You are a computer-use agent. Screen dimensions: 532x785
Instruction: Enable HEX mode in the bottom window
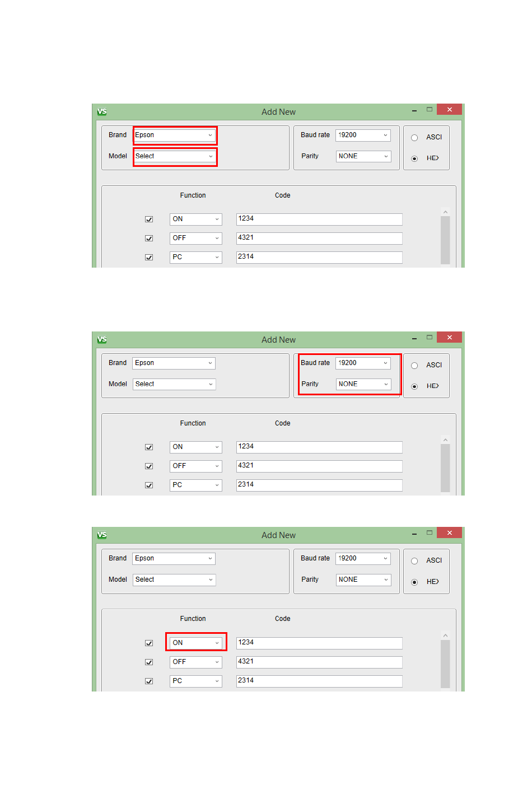[414, 582]
